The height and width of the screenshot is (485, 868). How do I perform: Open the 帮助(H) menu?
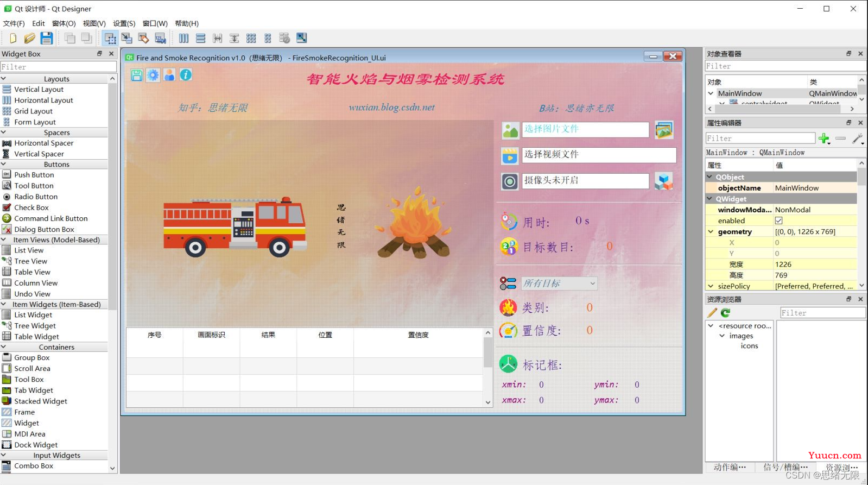coord(187,23)
